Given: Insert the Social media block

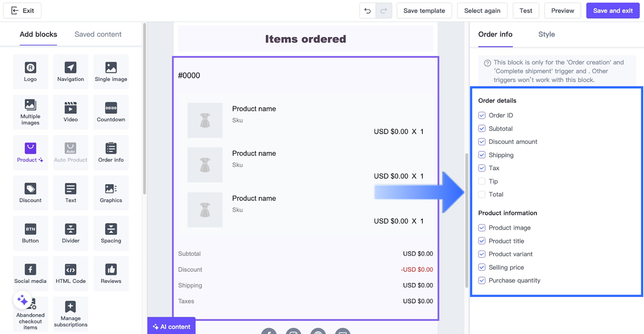Looking at the screenshot, I should click(x=30, y=274).
